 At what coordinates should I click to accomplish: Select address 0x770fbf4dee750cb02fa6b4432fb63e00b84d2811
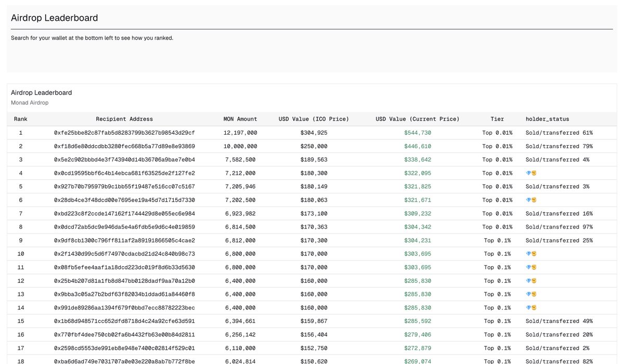(124, 335)
